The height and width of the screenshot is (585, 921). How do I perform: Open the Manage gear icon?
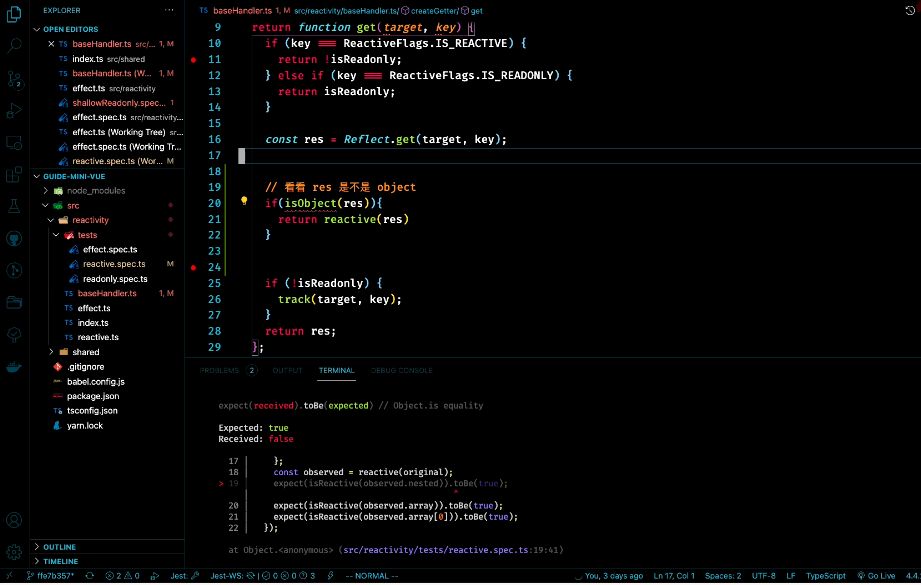[15, 552]
